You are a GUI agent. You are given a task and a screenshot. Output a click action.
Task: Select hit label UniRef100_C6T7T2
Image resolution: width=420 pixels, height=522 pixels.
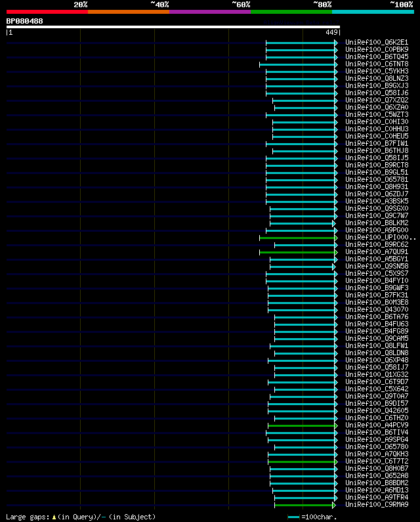pyautogui.click(x=377, y=461)
